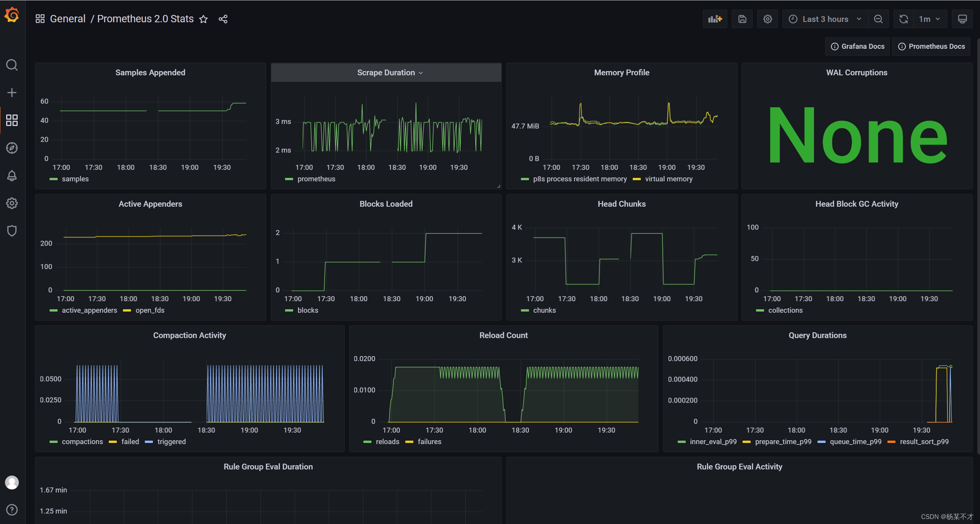Zoom out the time range
The height and width of the screenshot is (524, 980).
(x=879, y=19)
